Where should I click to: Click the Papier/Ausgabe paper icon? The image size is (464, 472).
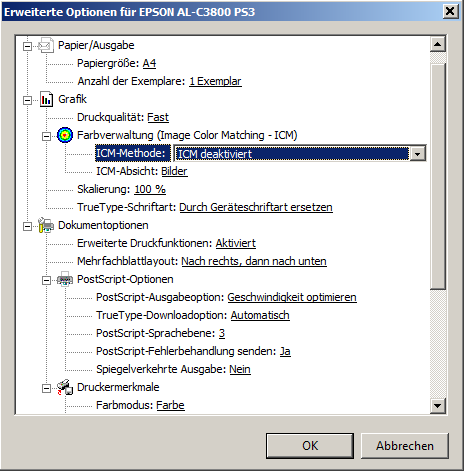pos(46,45)
